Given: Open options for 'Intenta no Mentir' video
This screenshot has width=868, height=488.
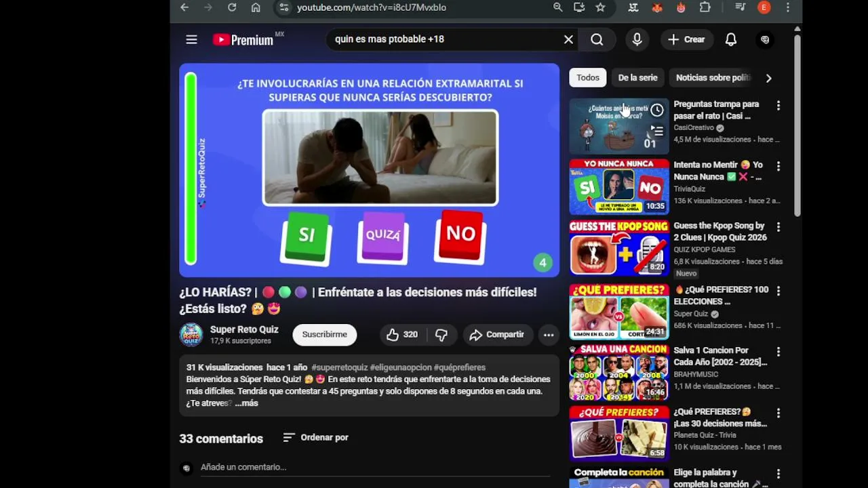Looking at the screenshot, I should (x=778, y=166).
